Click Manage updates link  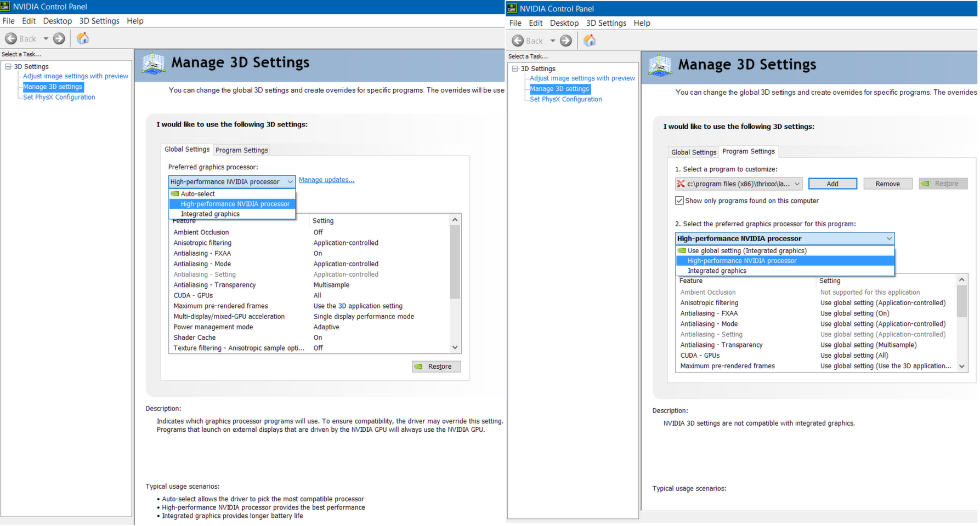click(x=326, y=180)
